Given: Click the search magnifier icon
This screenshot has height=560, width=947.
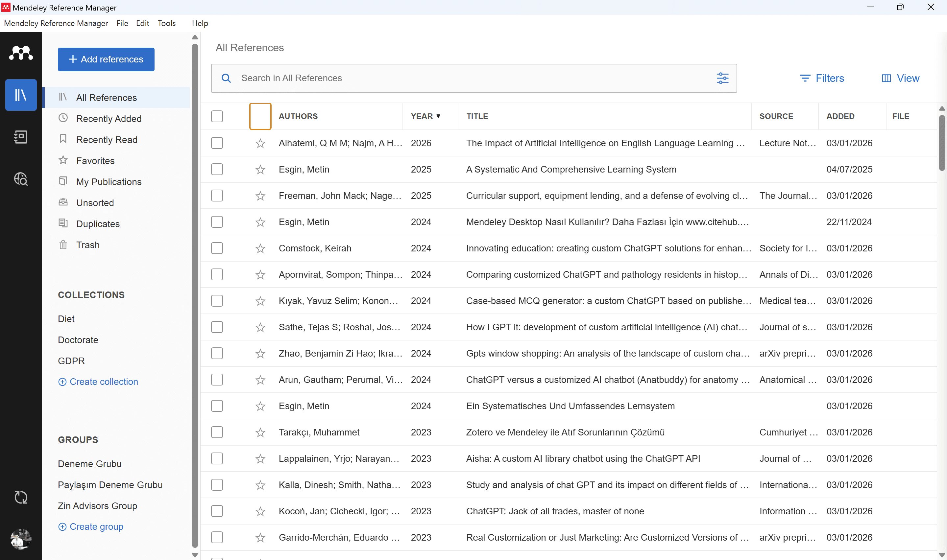Looking at the screenshot, I should point(226,78).
